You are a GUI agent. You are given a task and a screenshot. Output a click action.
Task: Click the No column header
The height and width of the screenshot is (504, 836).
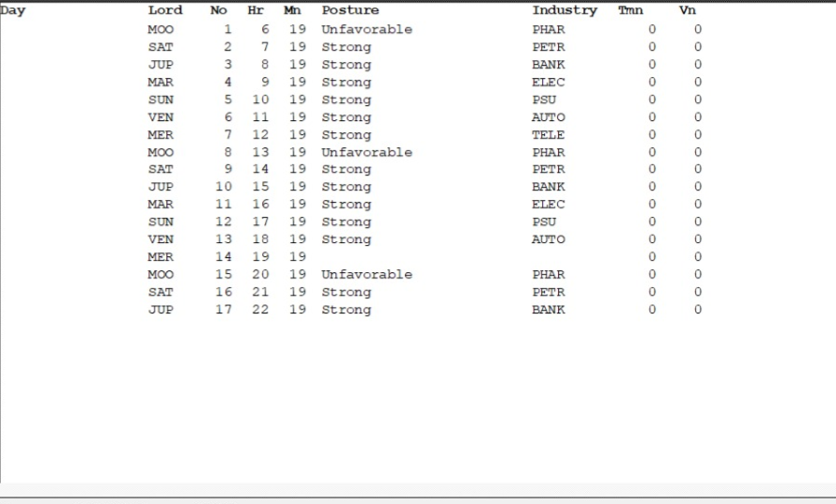tap(219, 10)
